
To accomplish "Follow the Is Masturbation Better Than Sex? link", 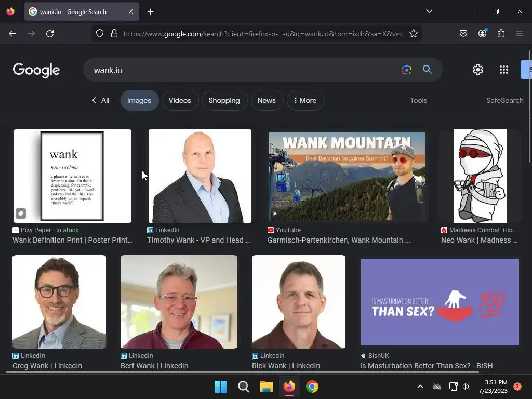I will click(x=426, y=366).
